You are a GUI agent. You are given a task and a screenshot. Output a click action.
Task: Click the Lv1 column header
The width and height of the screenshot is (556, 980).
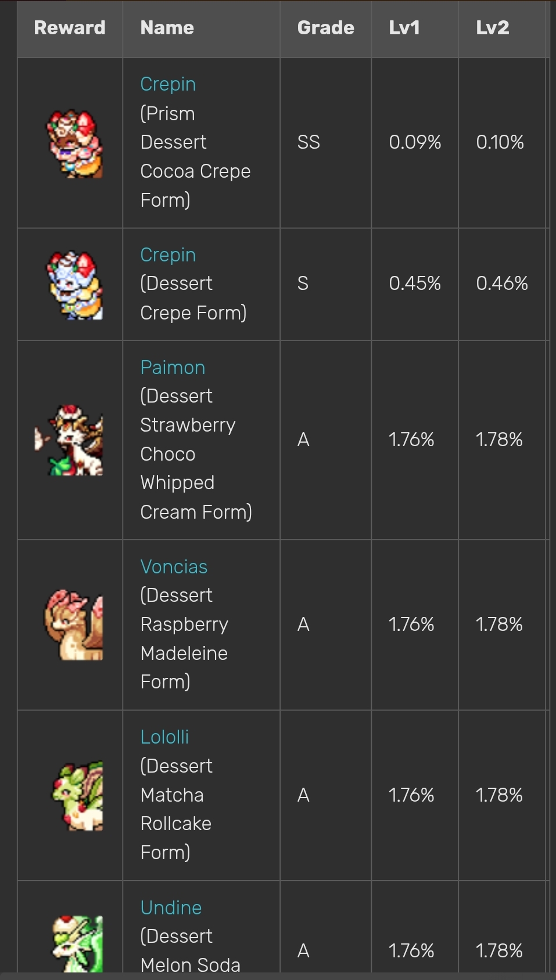[404, 28]
